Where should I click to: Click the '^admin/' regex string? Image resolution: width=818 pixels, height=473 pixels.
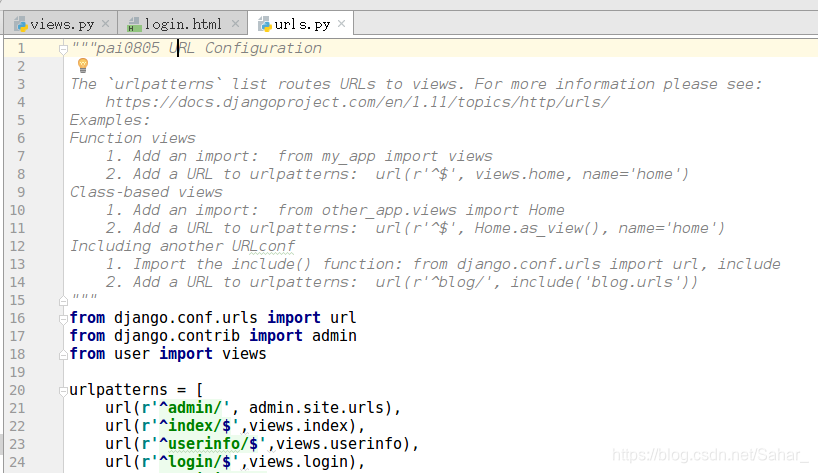[190, 408]
